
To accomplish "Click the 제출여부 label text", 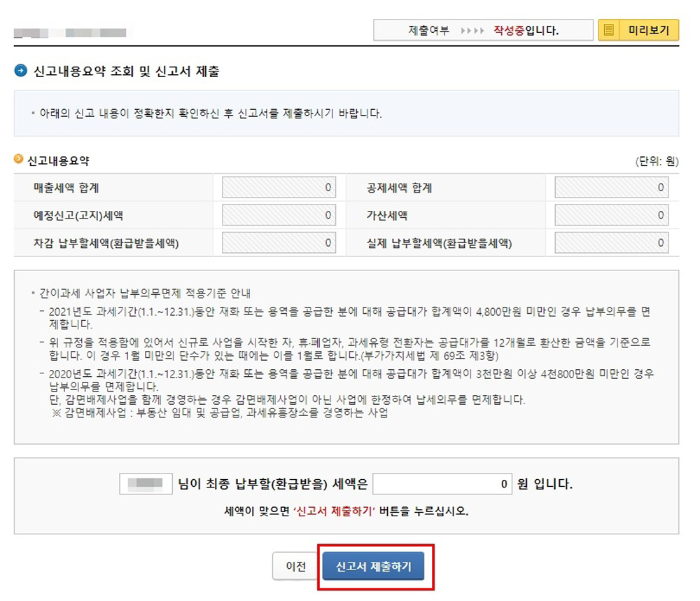I will (428, 30).
